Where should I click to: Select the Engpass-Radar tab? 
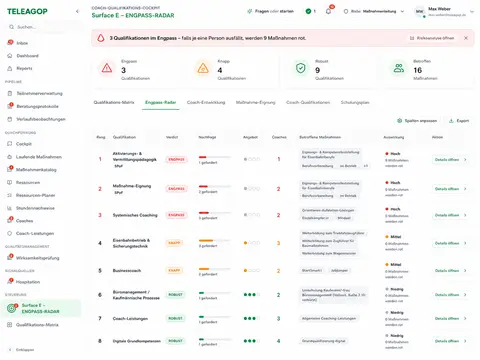pos(161,102)
